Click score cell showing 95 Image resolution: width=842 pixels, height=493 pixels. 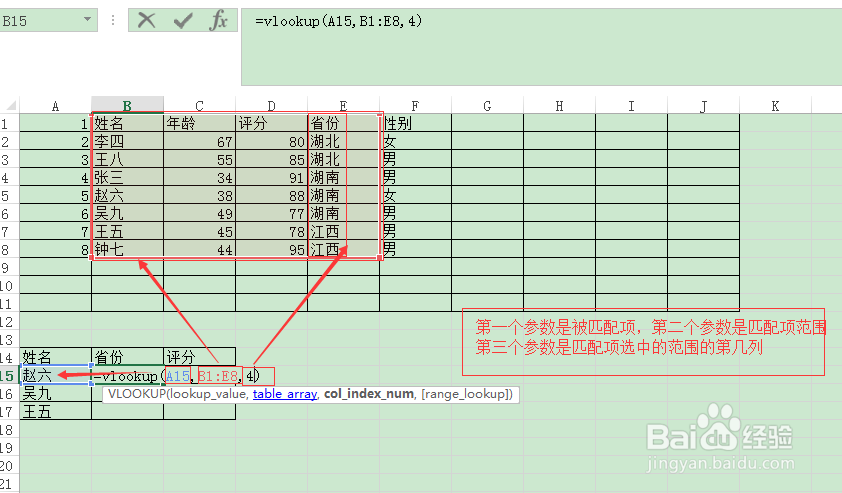click(271, 249)
